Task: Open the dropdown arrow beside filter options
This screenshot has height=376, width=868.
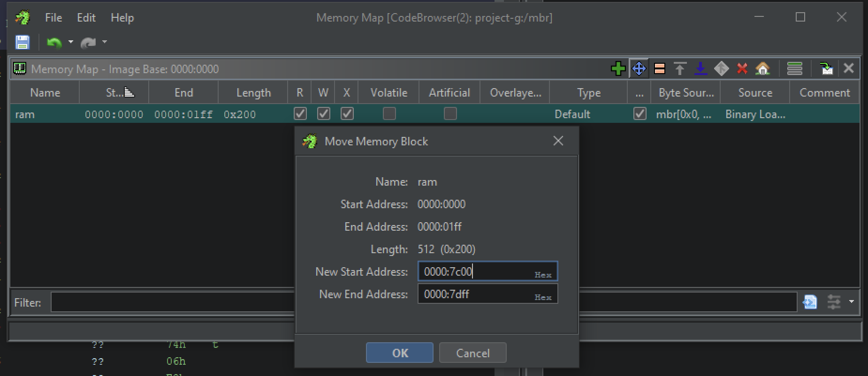Action: [x=851, y=302]
